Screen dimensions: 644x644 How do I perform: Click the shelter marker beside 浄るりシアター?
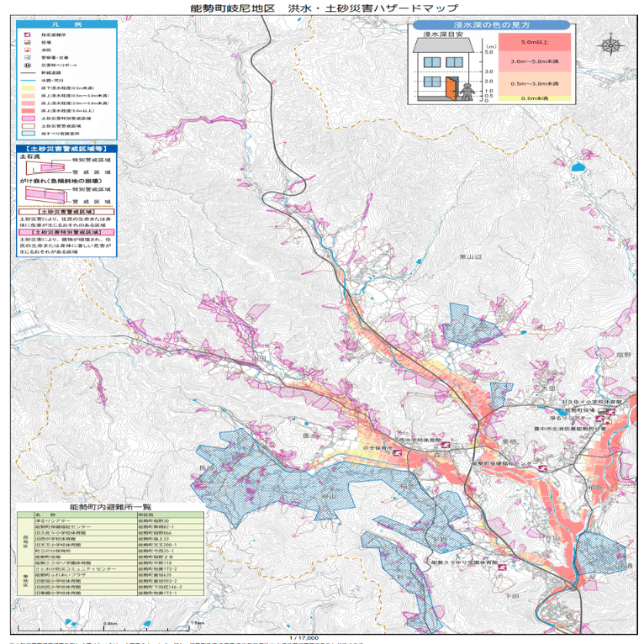600,419
